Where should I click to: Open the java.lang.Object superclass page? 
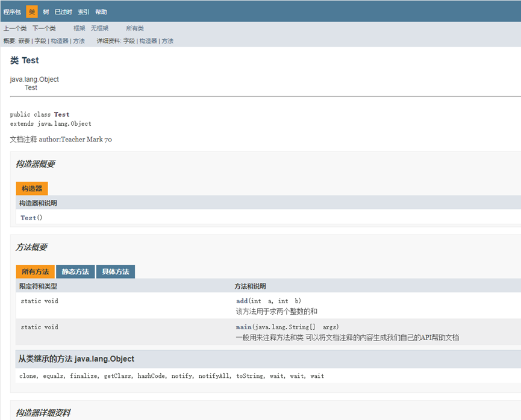(34, 79)
